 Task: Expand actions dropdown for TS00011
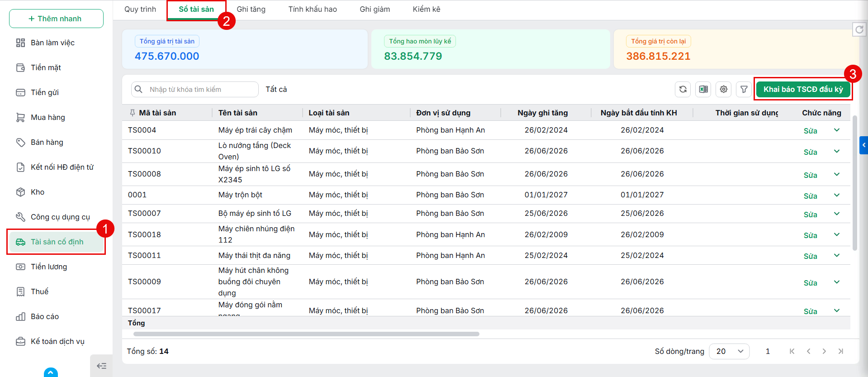click(x=837, y=255)
